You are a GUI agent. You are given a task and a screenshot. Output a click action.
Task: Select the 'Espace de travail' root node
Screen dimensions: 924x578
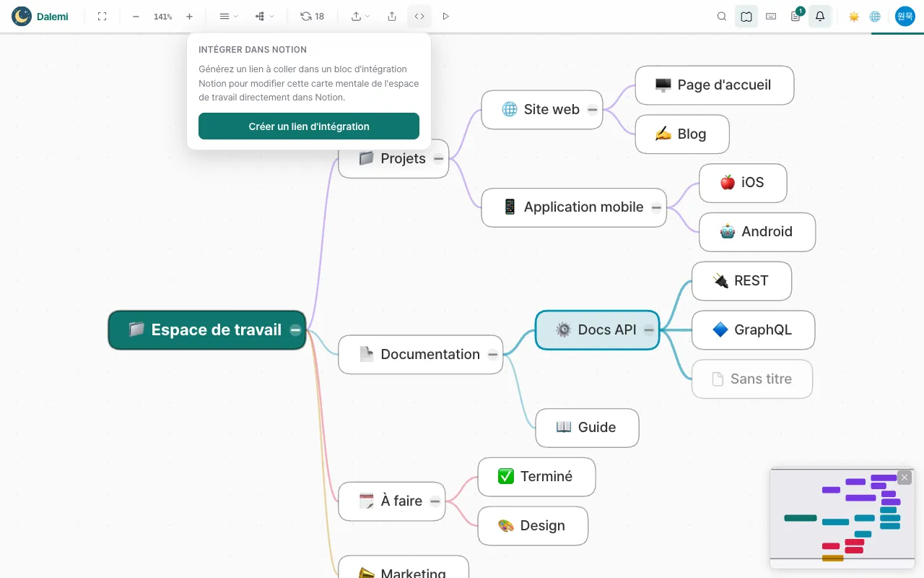(207, 330)
